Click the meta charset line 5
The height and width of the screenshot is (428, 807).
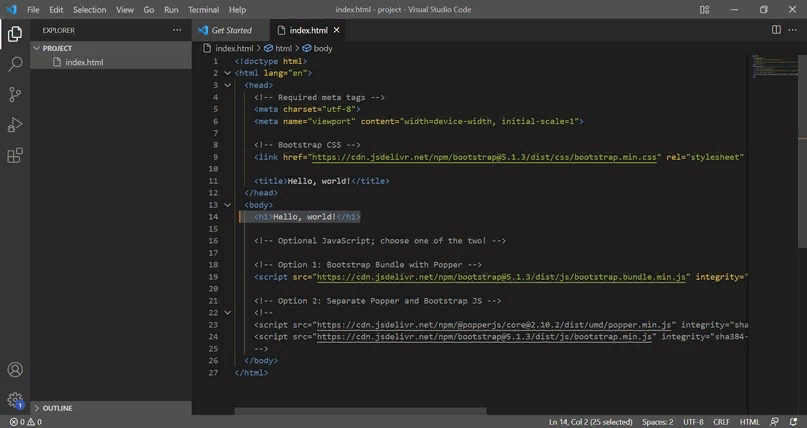tap(307, 109)
